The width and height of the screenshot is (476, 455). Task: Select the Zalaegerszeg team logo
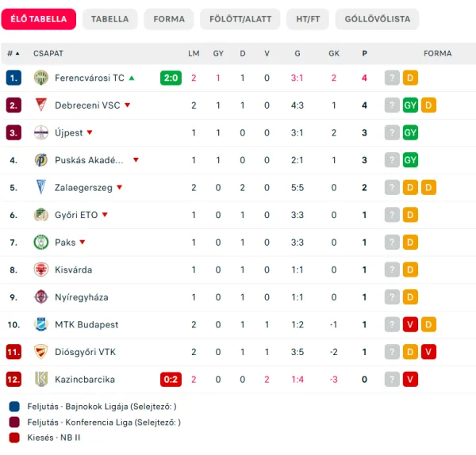point(41,187)
